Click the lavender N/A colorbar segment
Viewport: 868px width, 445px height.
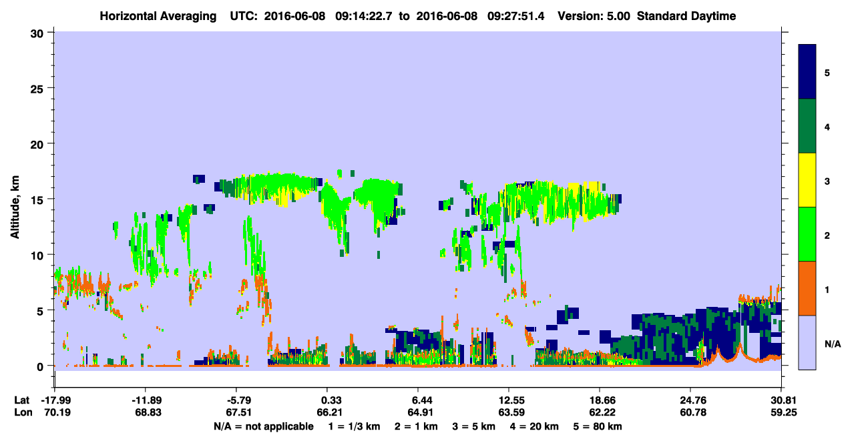[x=807, y=342]
